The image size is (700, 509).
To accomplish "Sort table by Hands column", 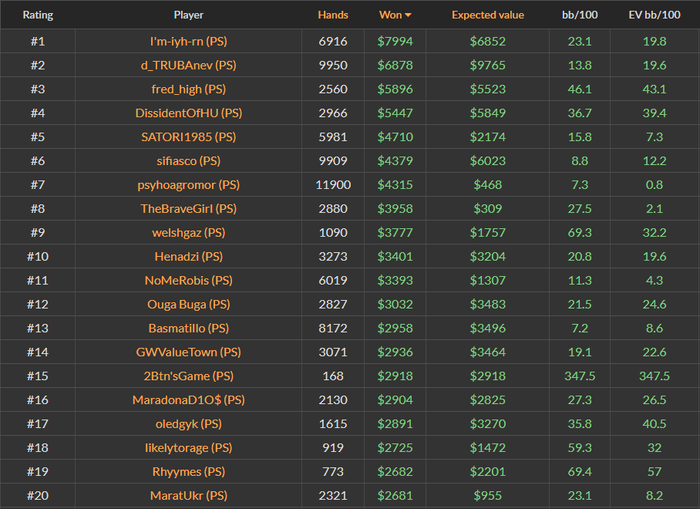I will 333,15.
